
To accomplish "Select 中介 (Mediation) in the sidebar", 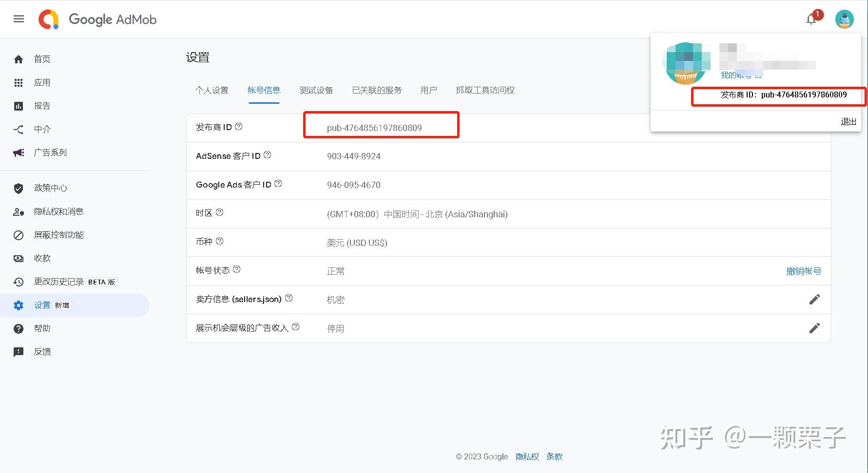I will (42, 129).
